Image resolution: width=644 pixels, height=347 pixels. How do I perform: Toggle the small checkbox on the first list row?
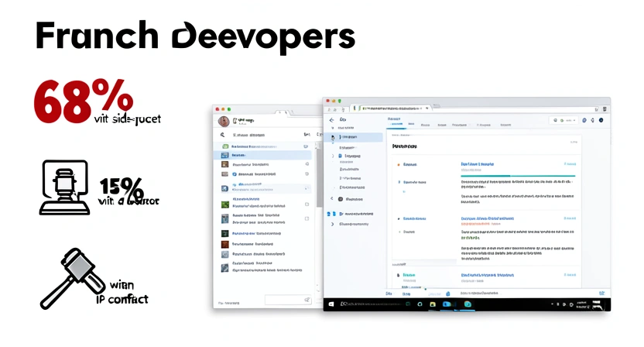[307, 146]
